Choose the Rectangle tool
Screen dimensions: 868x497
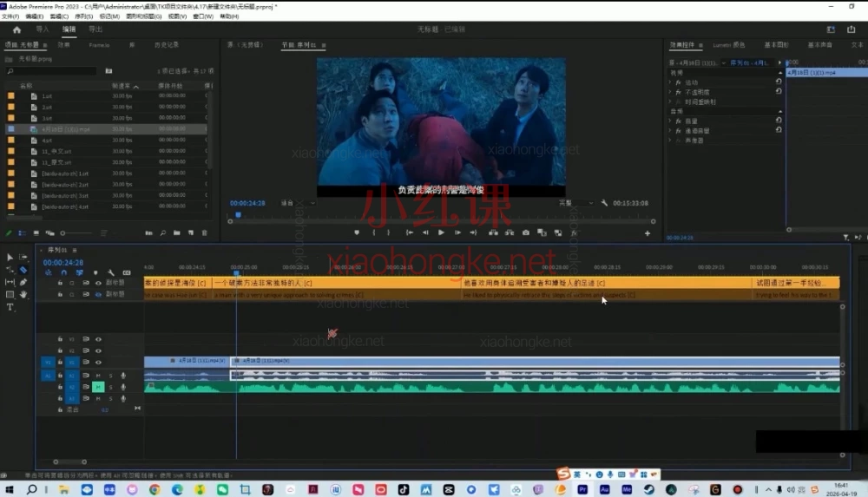[10, 294]
